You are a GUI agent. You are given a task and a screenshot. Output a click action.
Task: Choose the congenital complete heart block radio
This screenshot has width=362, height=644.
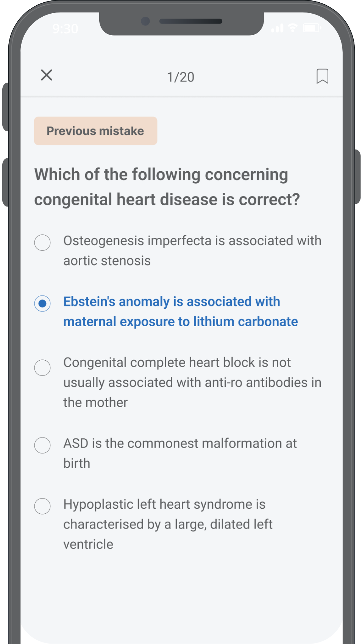pyautogui.click(x=42, y=367)
